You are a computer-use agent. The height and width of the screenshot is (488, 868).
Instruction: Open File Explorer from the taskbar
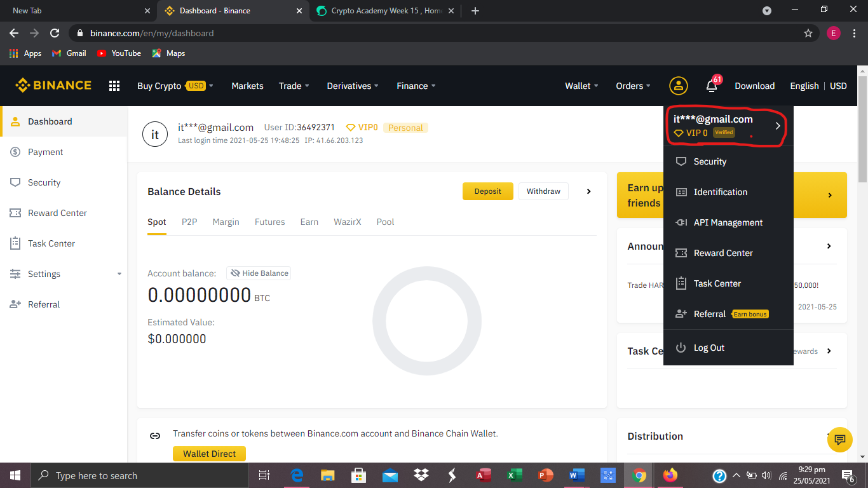[327, 475]
